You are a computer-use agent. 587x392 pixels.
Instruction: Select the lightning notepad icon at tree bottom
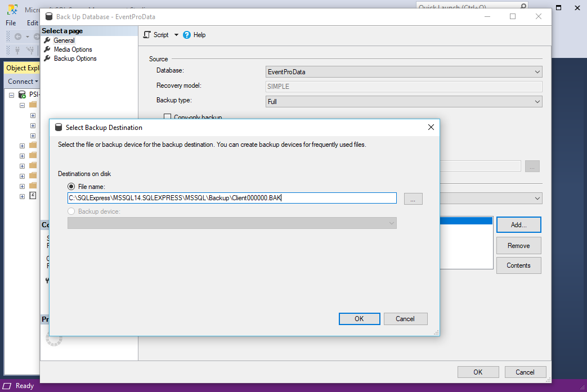(33, 196)
